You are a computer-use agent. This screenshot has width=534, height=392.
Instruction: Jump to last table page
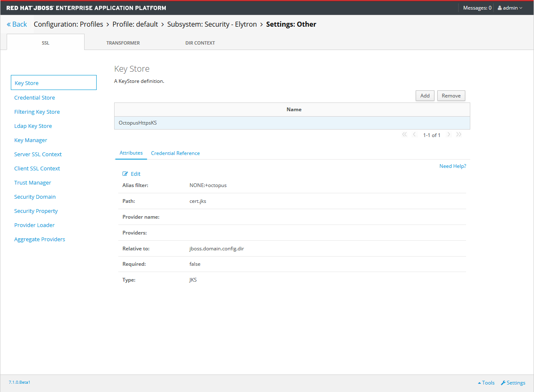tap(459, 135)
